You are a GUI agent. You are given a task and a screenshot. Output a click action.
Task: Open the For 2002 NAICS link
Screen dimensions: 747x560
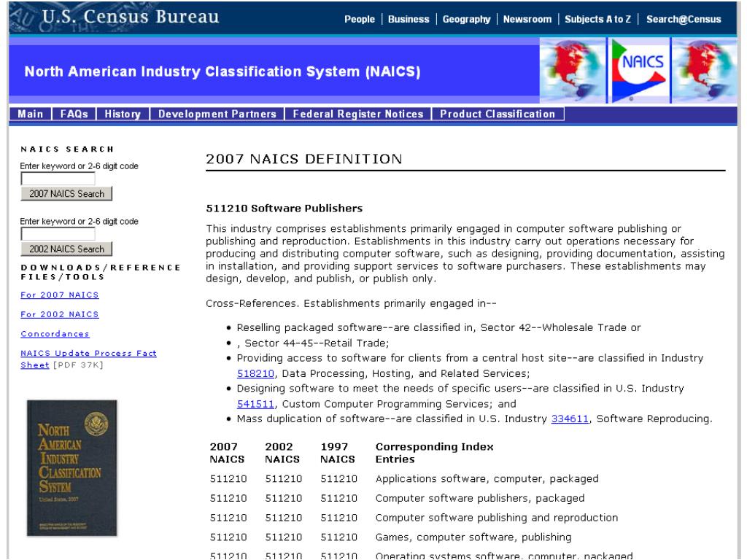pos(60,314)
